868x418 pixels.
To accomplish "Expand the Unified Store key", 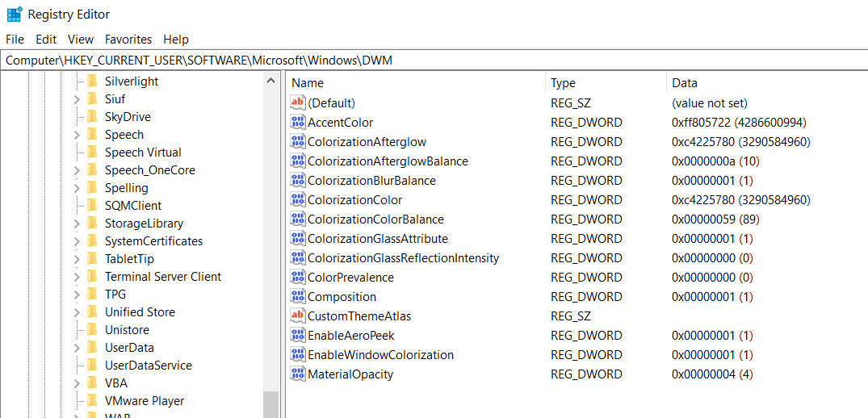I will coord(77,312).
